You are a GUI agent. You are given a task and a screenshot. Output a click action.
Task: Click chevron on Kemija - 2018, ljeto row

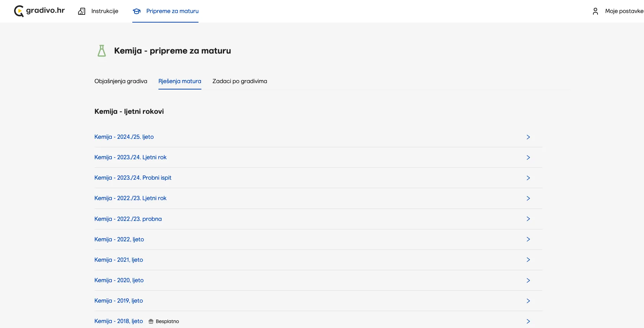528,321
